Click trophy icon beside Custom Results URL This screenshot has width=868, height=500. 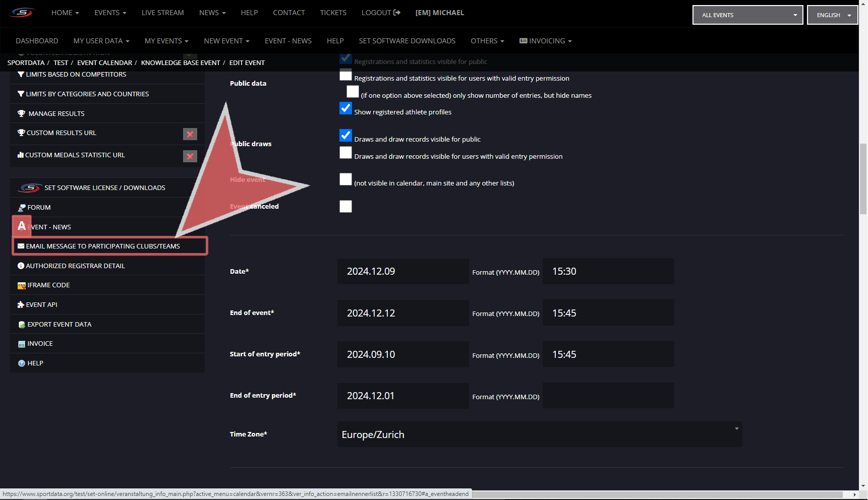pyautogui.click(x=21, y=133)
